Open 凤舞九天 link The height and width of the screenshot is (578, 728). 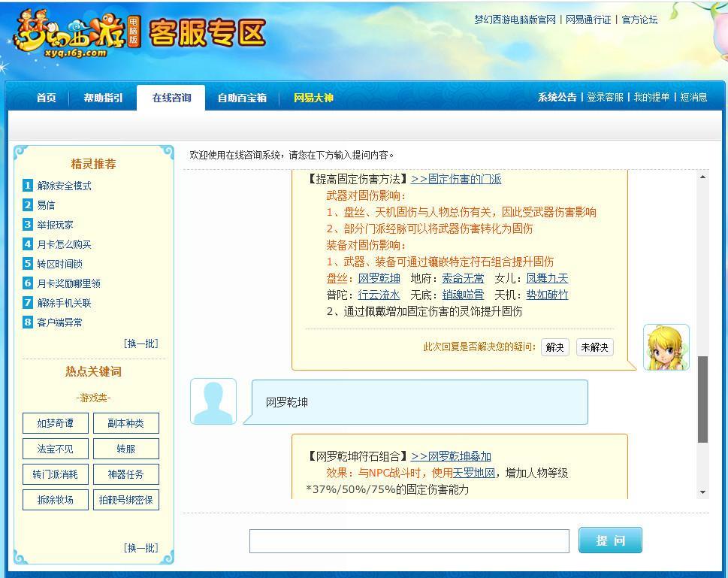[547, 278]
